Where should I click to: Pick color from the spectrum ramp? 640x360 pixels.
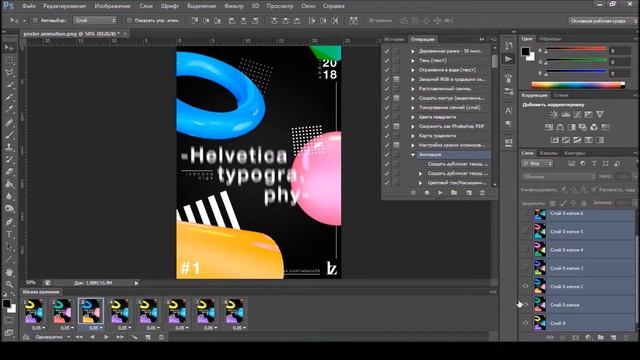click(x=578, y=85)
